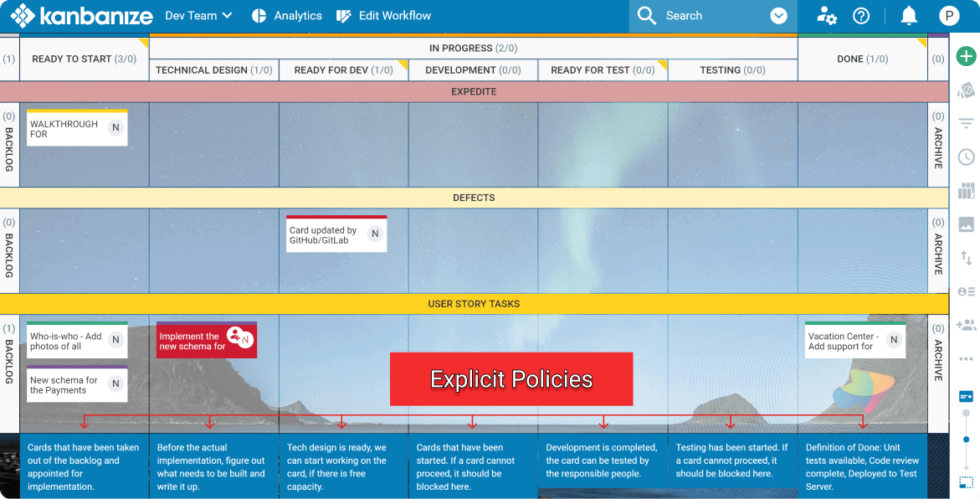Click the green plus to create a new card
This screenshot has height=499, width=980.
967,56
